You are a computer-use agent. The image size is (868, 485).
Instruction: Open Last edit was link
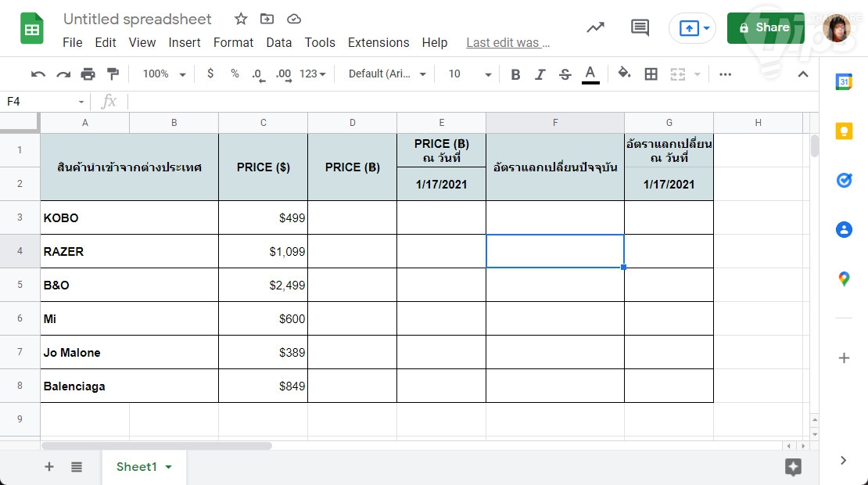[x=508, y=42]
